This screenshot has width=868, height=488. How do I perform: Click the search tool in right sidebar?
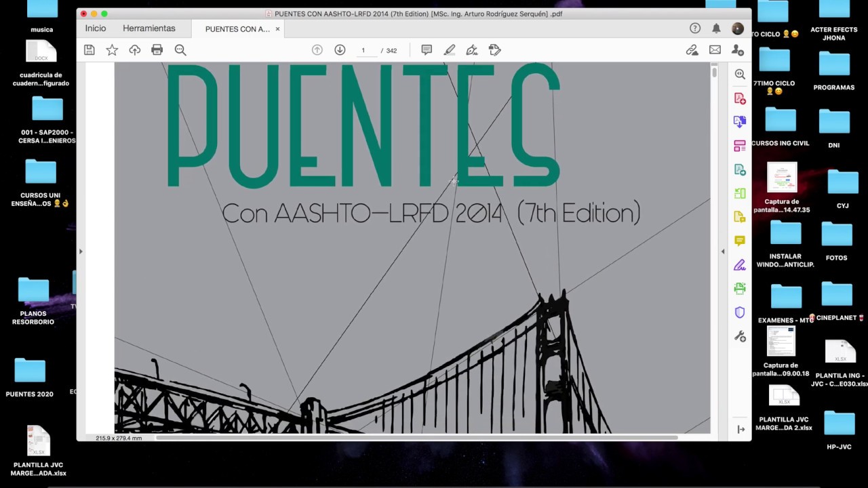pos(740,75)
